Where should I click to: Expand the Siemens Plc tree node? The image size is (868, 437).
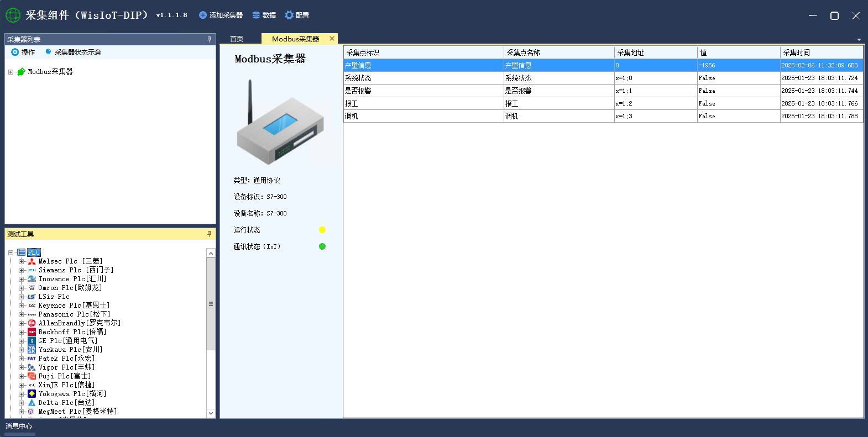click(x=21, y=270)
